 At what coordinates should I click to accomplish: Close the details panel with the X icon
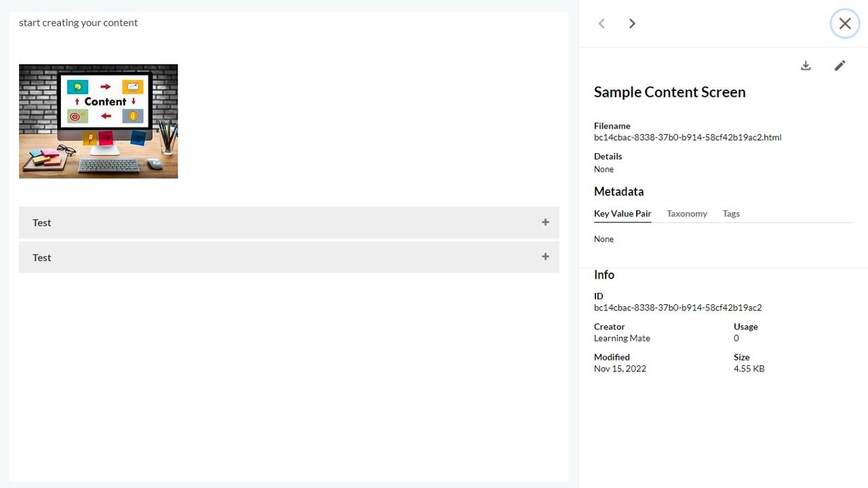[x=845, y=24]
